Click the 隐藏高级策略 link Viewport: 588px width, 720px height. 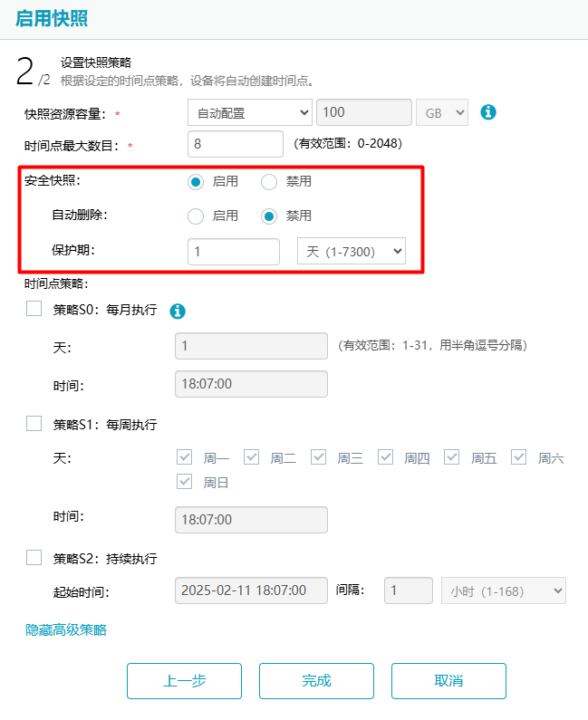click(x=66, y=629)
